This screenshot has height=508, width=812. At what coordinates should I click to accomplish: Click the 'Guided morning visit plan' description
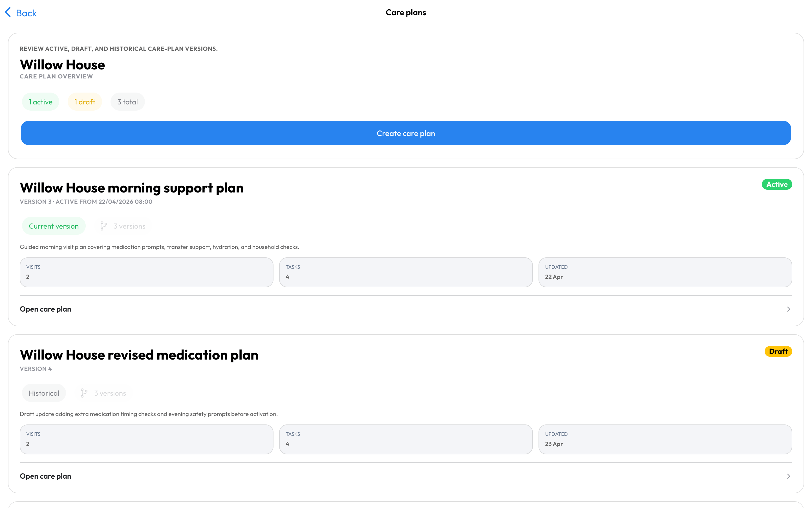point(159,247)
